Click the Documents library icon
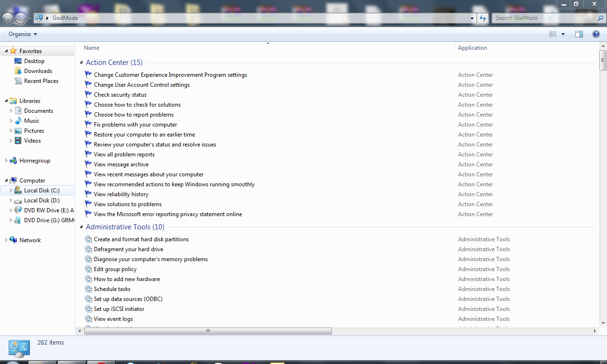The height and width of the screenshot is (364, 607). pos(18,110)
